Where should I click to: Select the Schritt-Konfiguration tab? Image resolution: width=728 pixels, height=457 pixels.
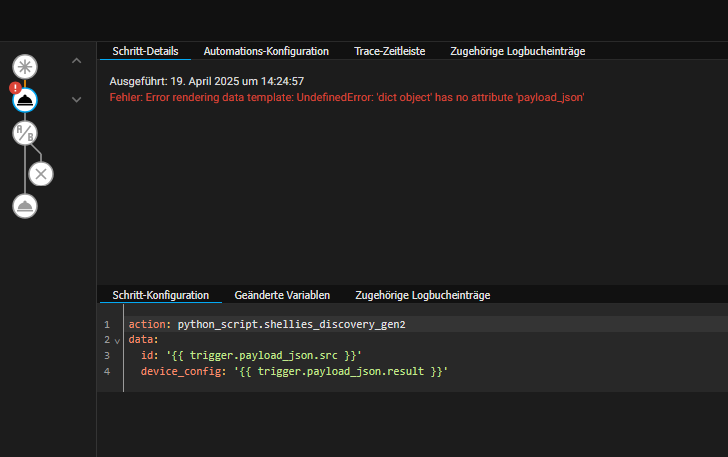160,296
